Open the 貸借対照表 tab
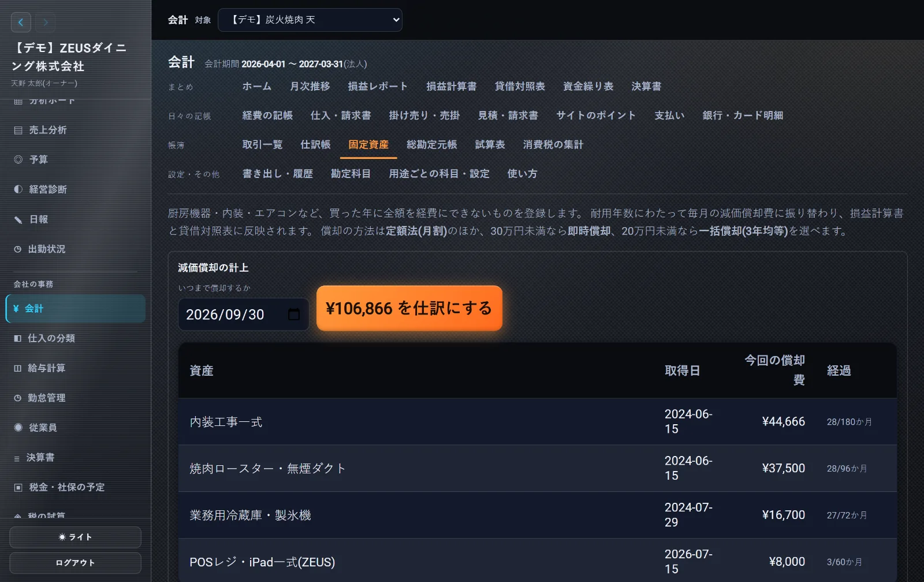Image resolution: width=924 pixels, height=582 pixels. tap(520, 86)
